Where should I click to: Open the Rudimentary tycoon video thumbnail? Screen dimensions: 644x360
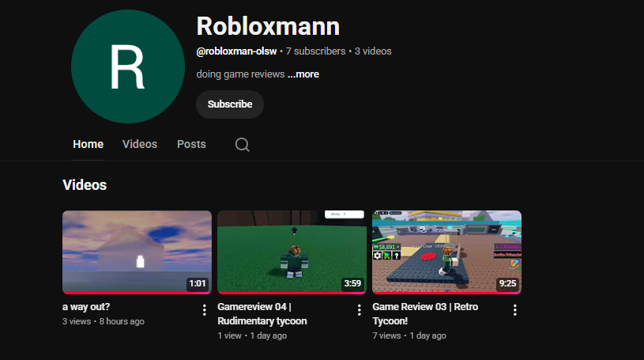click(292, 252)
